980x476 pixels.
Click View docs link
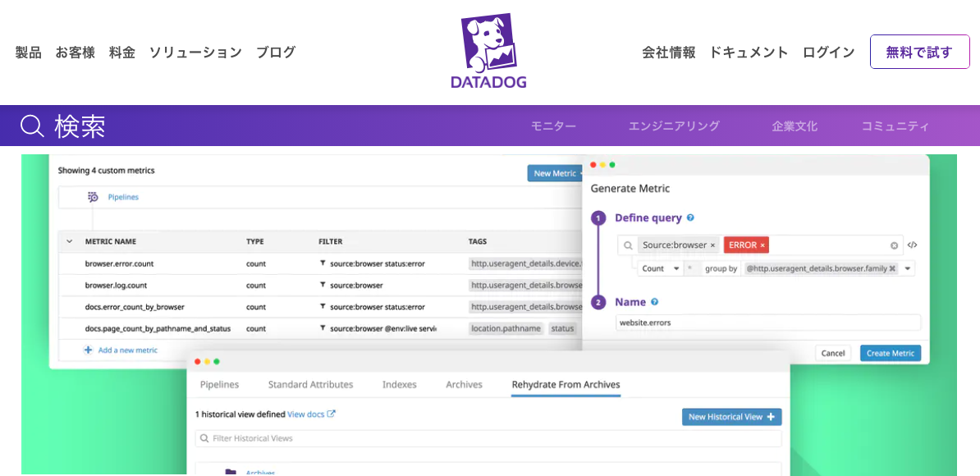[x=305, y=414]
